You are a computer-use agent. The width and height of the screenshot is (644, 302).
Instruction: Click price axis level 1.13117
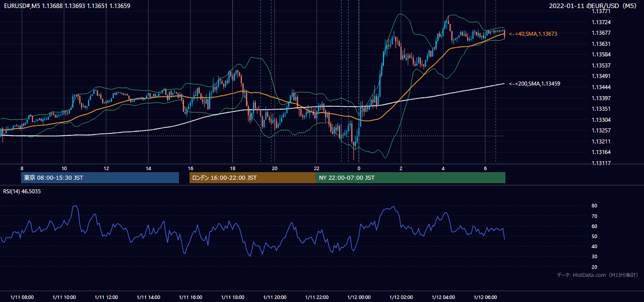pyautogui.click(x=601, y=163)
